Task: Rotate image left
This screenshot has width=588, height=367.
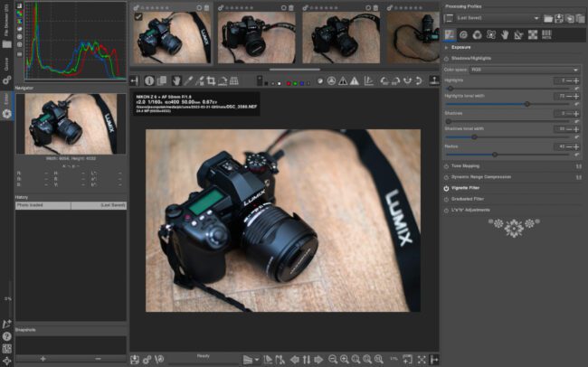Action: [384, 80]
